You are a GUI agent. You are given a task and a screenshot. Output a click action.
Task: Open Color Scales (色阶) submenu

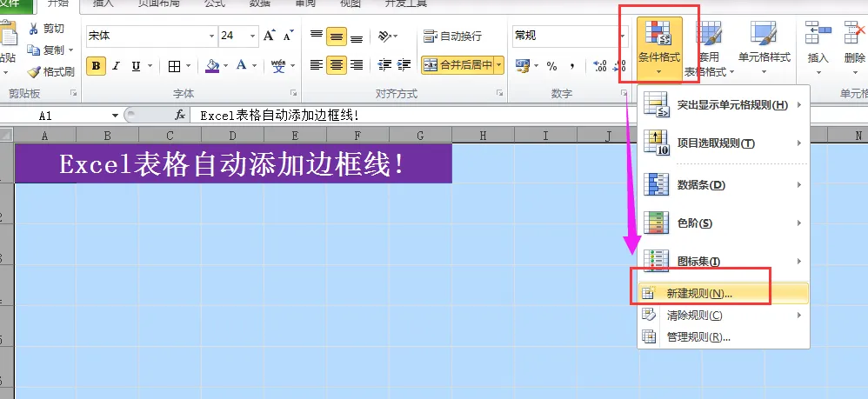click(724, 223)
